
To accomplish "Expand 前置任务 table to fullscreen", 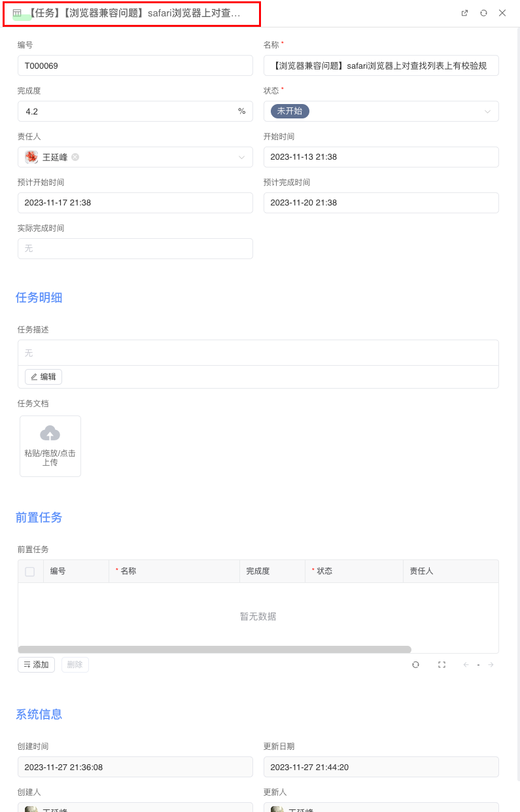I will point(442,665).
